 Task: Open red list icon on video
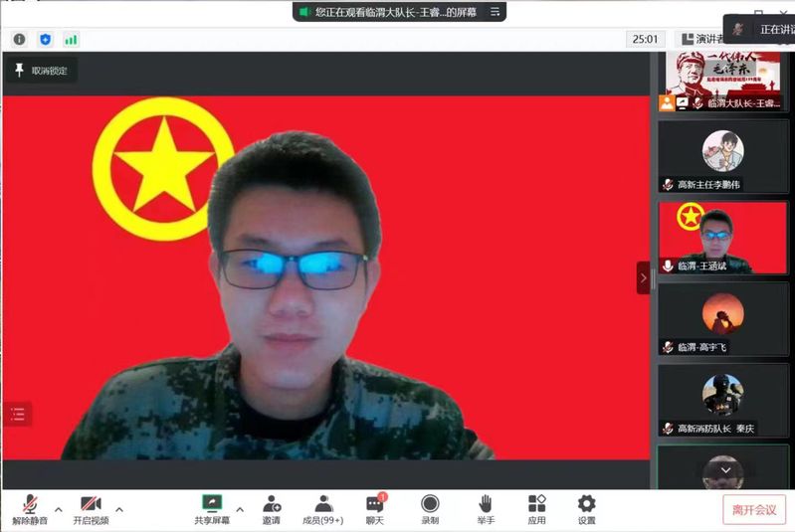pos(18,414)
